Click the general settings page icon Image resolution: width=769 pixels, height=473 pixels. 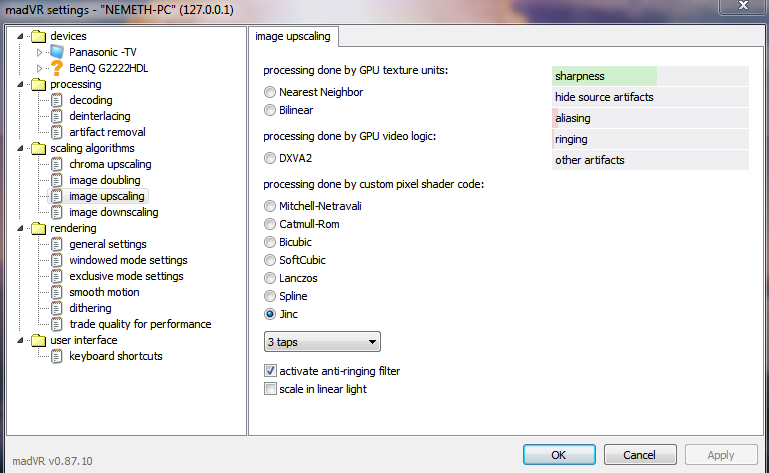click(57, 244)
